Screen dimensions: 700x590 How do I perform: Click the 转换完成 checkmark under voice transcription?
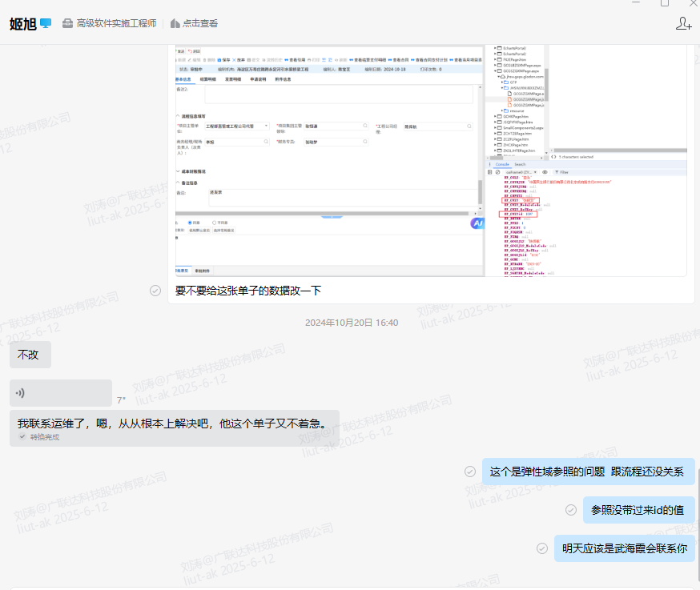pyautogui.click(x=22, y=437)
